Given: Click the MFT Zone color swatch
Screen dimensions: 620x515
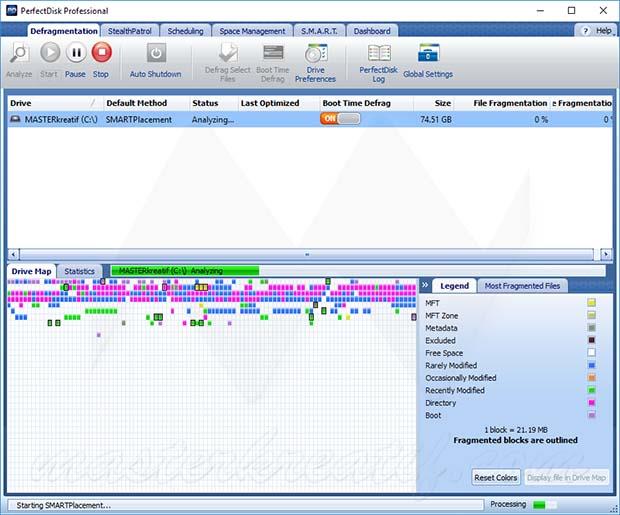Looking at the screenshot, I should coord(592,315).
